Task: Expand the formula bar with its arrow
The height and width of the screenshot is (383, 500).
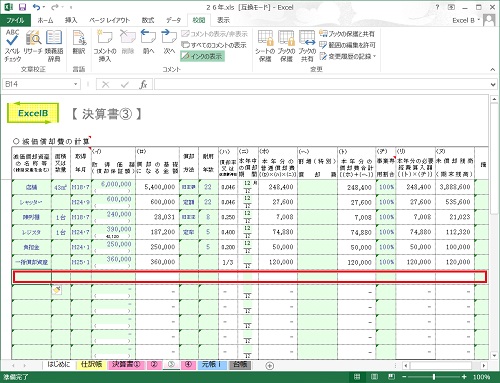Action: click(493, 85)
